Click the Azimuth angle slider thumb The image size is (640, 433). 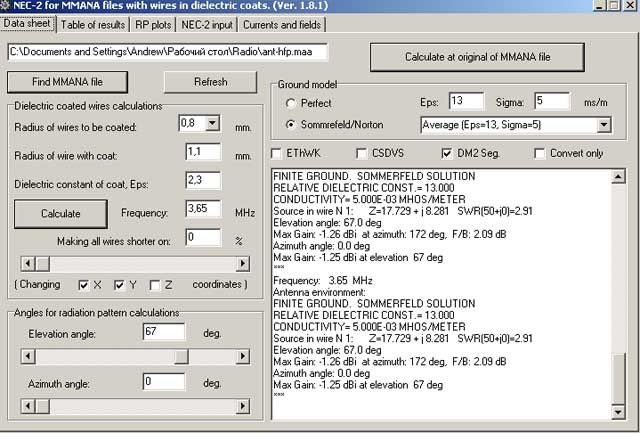[x=42, y=406]
